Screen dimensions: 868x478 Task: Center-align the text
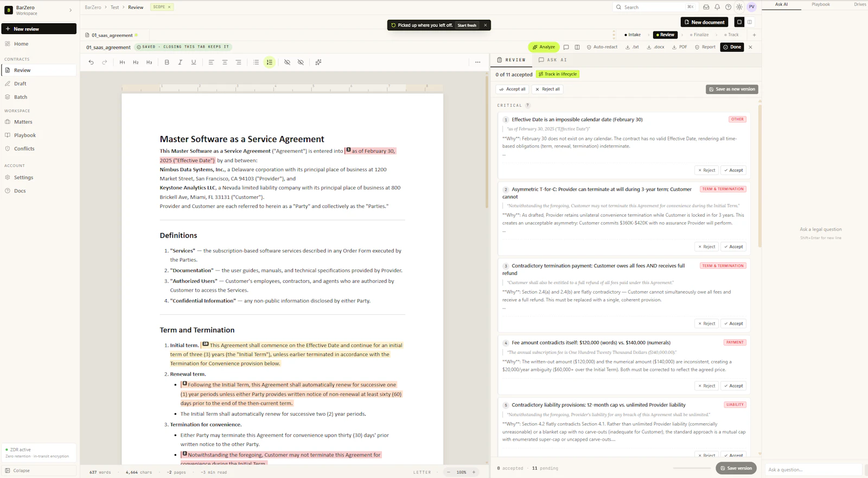click(225, 62)
